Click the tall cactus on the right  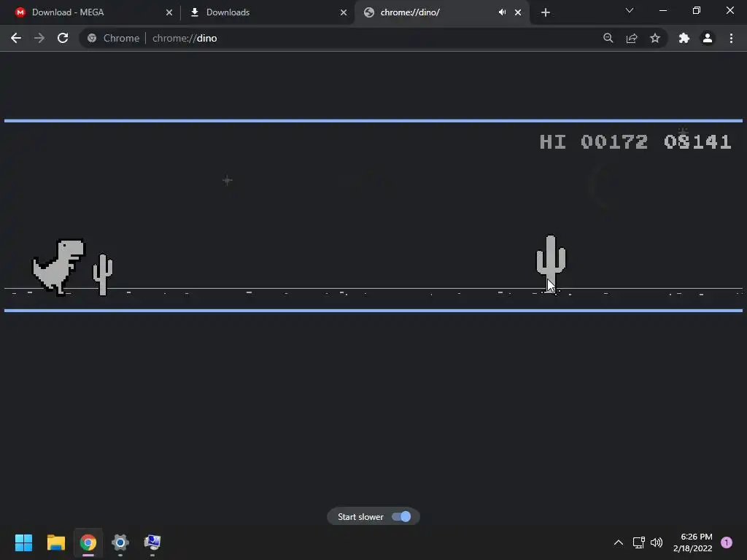[551, 264]
